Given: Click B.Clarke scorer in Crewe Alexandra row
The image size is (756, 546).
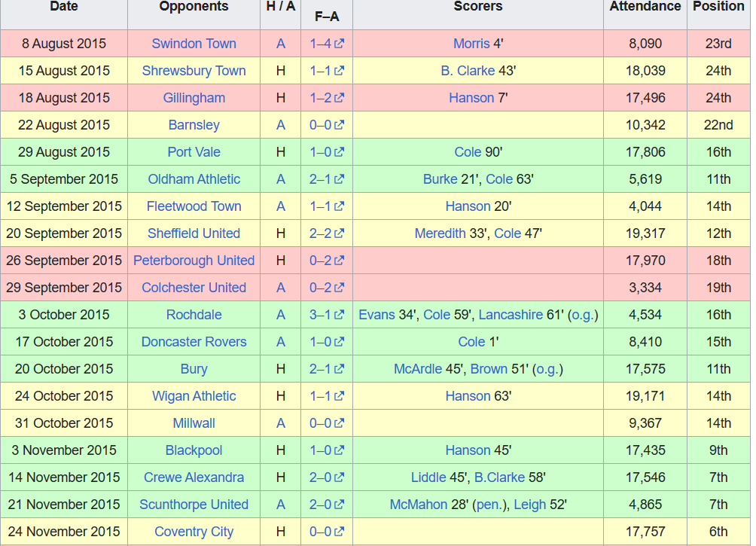Looking at the screenshot, I should [499, 477].
